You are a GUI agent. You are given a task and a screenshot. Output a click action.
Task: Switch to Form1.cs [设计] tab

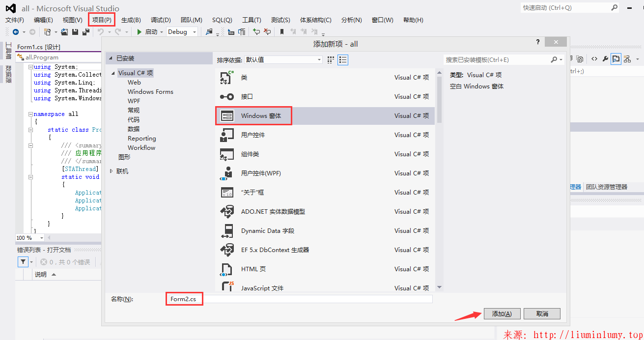pyautogui.click(x=39, y=47)
